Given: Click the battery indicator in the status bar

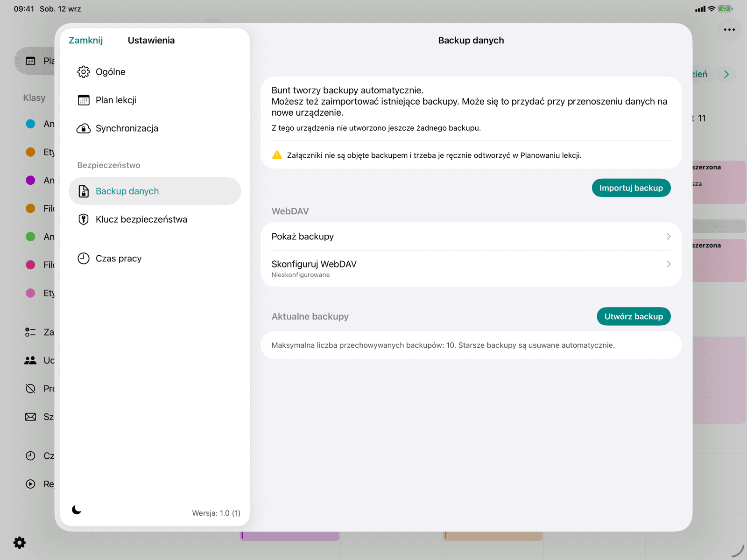Looking at the screenshot, I should coord(725,9).
